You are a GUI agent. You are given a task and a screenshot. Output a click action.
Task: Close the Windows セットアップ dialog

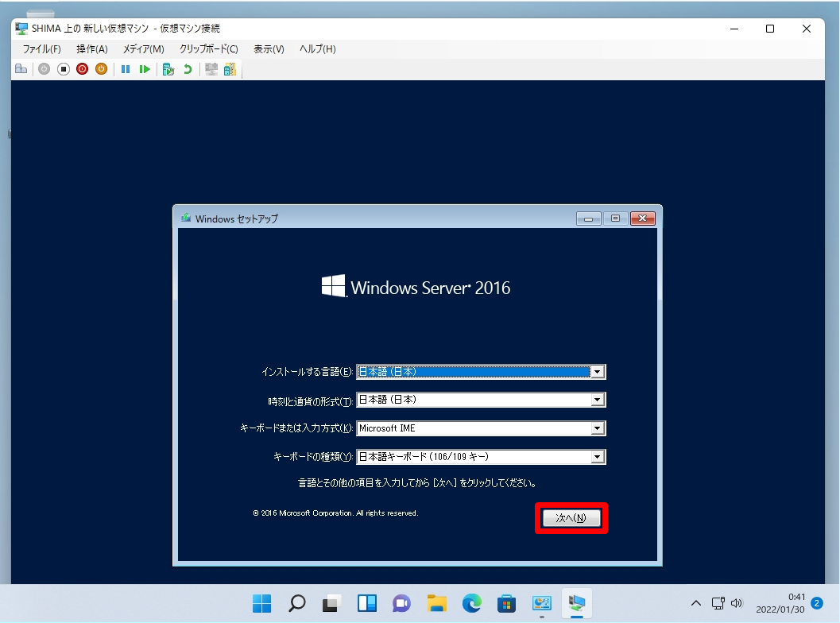coord(643,219)
